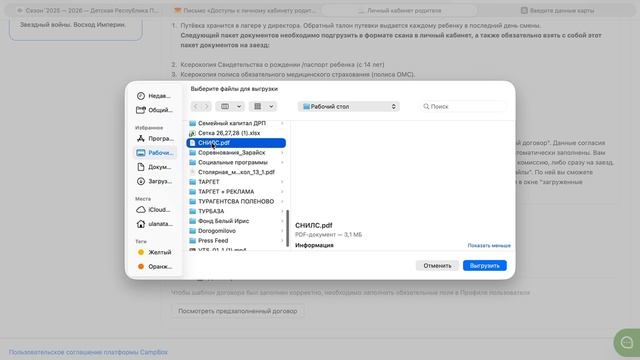
Task: Switch to the Личный кабинет родителя tab
Action: pyautogui.click(x=400, y=11)
